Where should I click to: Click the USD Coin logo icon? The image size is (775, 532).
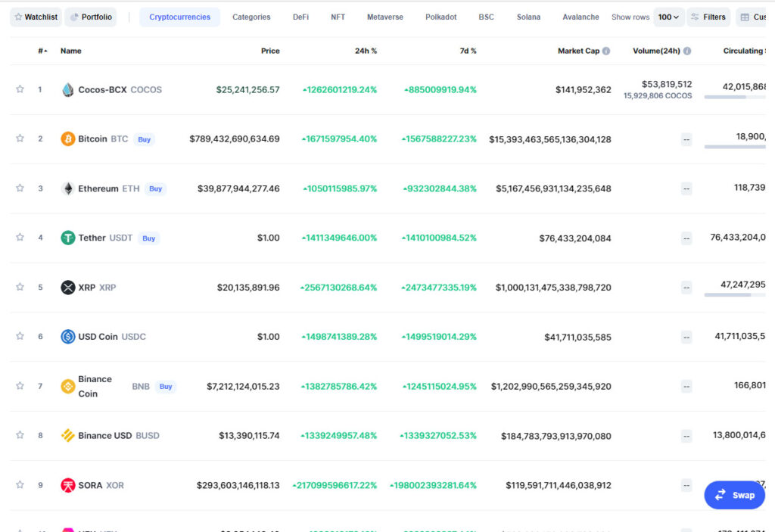(67, 337)
